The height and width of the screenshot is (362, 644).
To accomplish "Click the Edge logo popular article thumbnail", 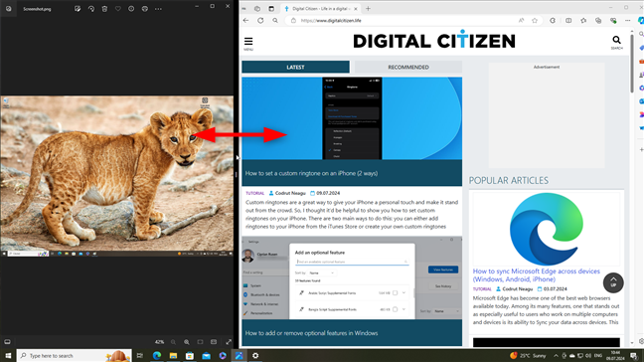I will pyautogui.click(x=547, y=229).
